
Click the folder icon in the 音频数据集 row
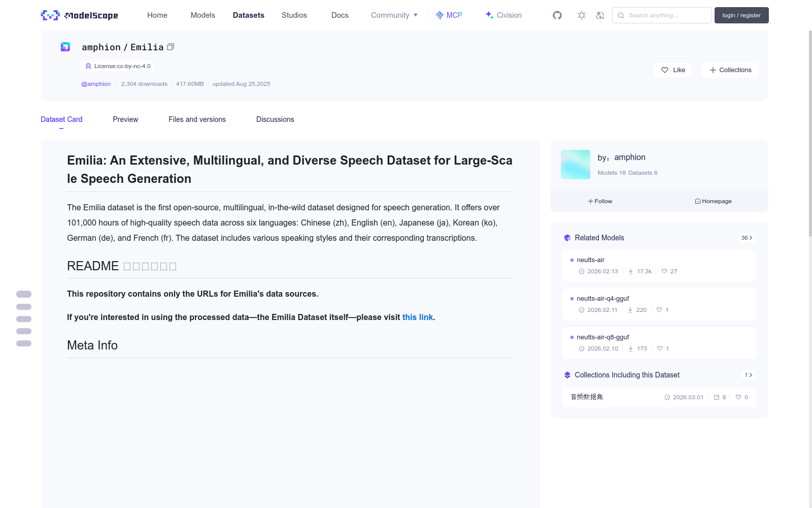(717, 397)
